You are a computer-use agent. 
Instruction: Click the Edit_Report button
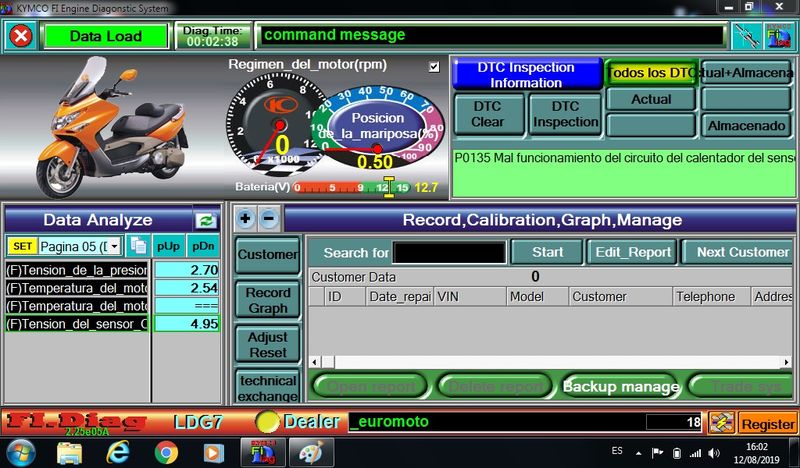coord(633,252)
